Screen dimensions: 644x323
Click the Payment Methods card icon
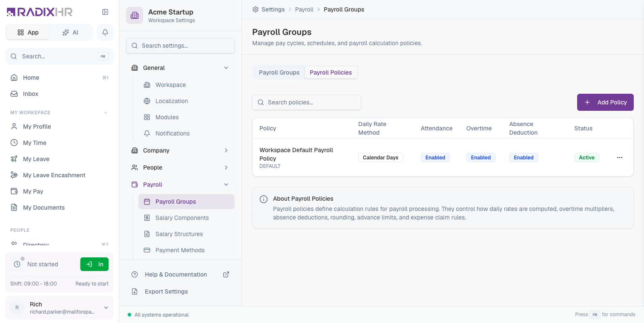click(x=147, y=250)
